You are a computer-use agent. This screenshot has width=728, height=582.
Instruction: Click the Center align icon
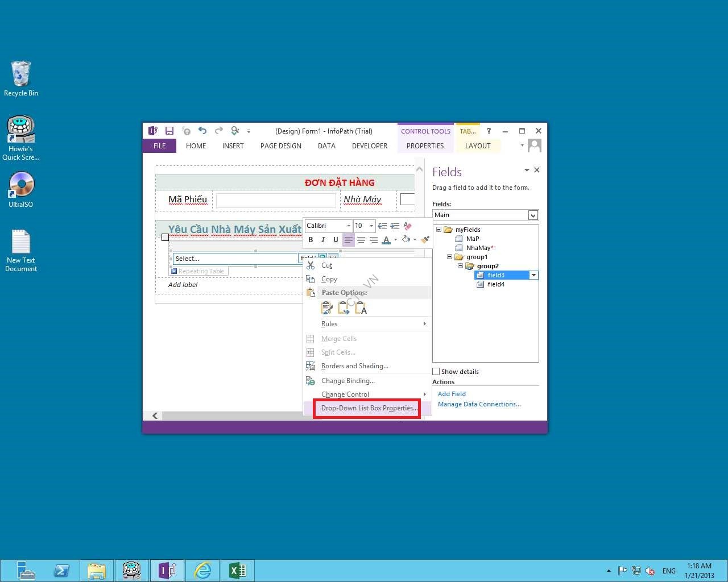[x=361, y=240]
